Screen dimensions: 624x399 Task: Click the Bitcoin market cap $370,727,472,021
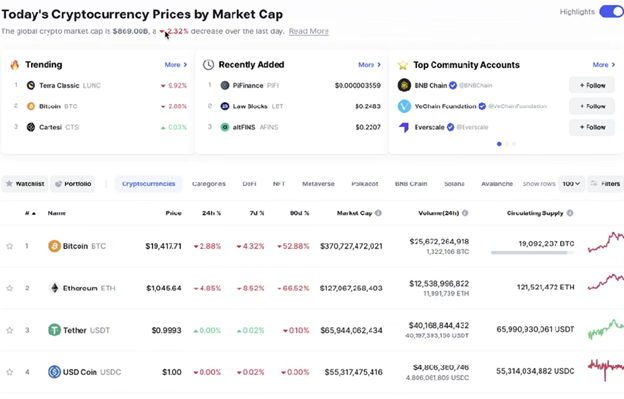point(351,247)
